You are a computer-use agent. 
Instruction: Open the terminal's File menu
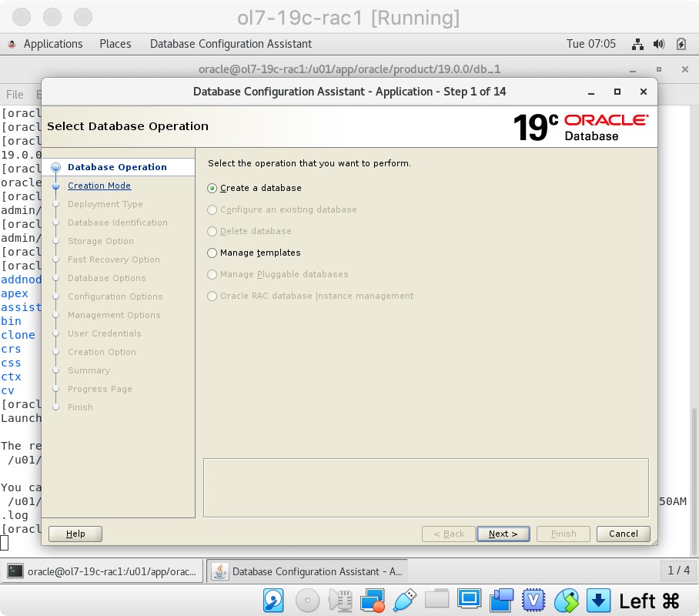pyautogui.click(x=15, y=95)
